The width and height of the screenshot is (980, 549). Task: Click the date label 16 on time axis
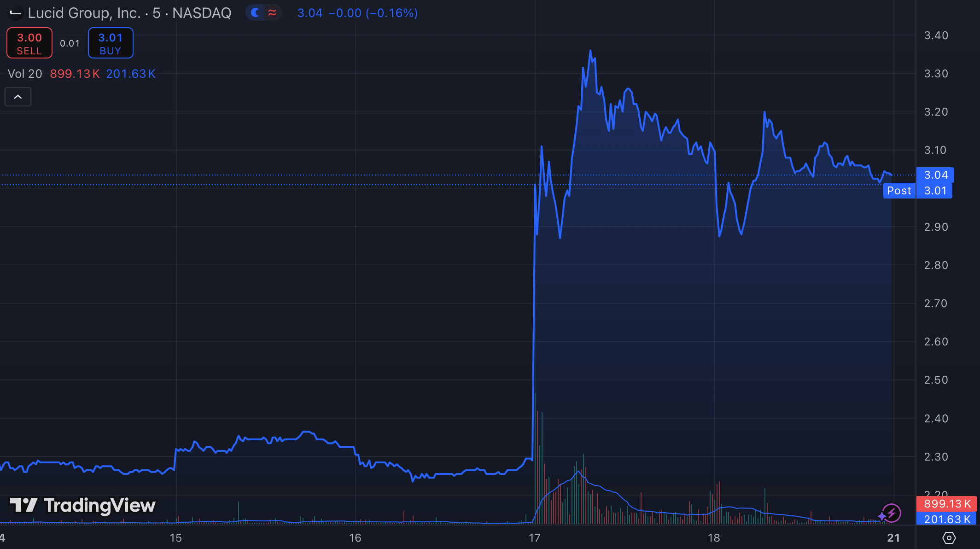point(355,537)
